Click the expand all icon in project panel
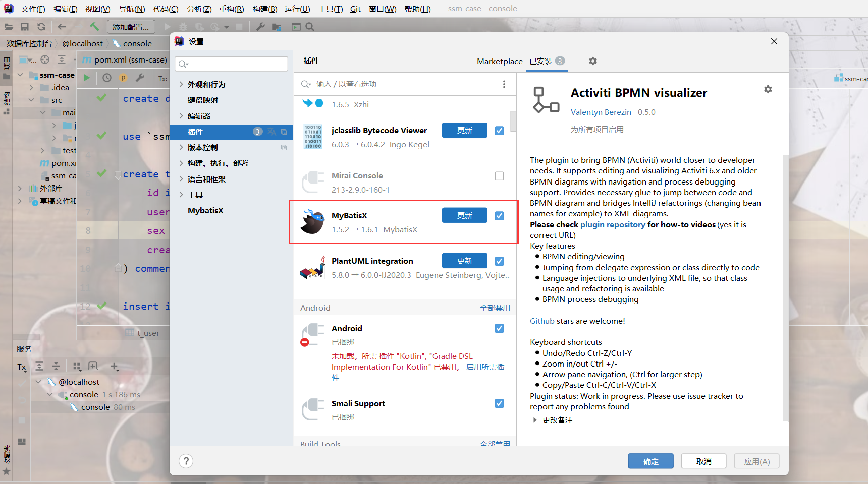This screenshot has height=484, width=868. (62, 59)
